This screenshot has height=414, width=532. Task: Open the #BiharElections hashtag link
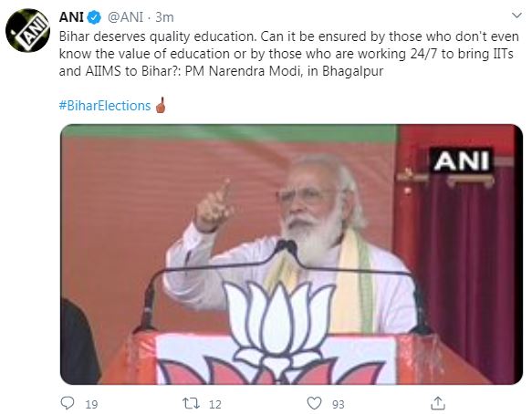(x=105, y=106)
